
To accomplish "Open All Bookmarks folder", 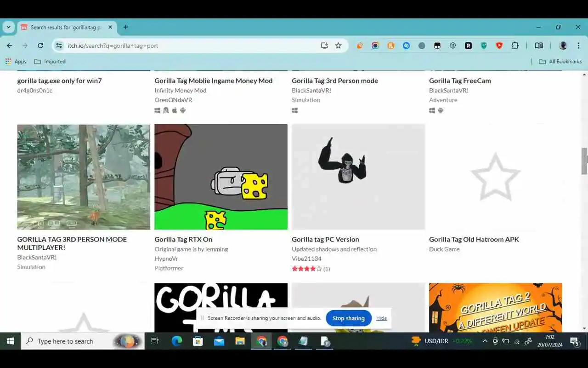I will click(x=560, y=61).
